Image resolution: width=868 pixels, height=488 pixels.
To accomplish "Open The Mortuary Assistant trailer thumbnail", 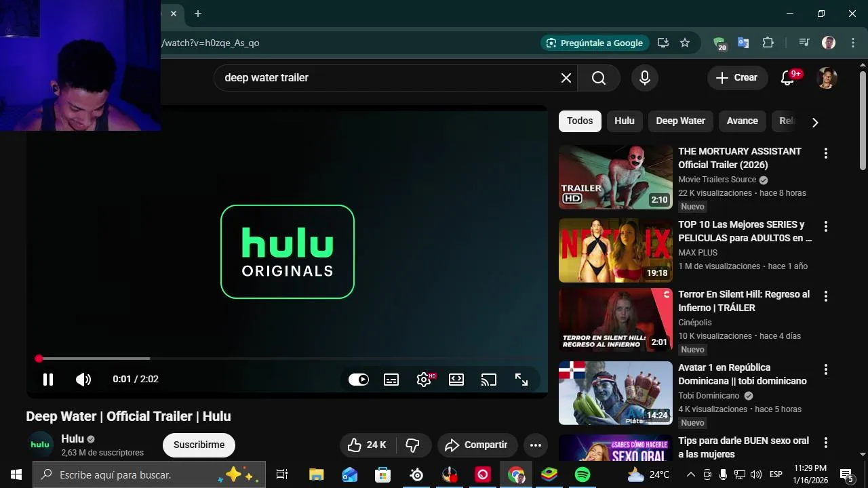I will point(616,177).
